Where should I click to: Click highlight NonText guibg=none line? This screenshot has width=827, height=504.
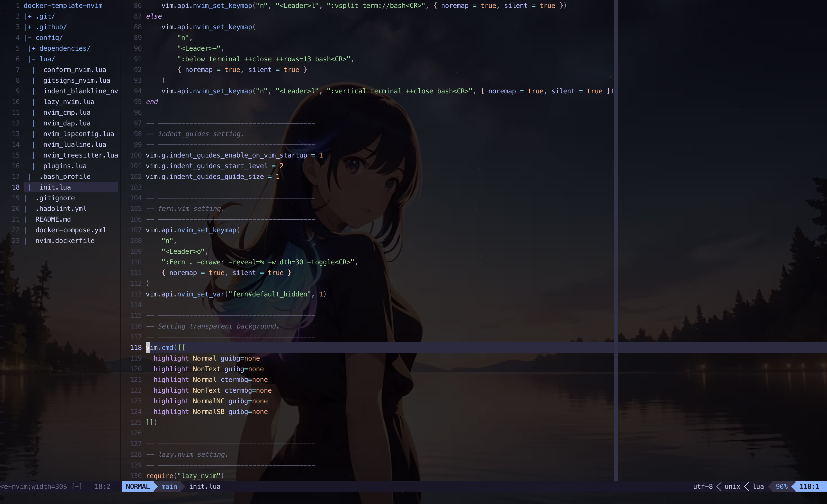pyautogui.click(x=209, y=369)
